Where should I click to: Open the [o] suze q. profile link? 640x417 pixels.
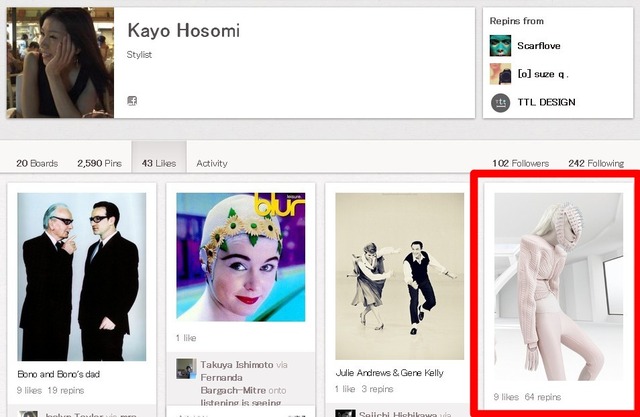click(x=543, y=74)
